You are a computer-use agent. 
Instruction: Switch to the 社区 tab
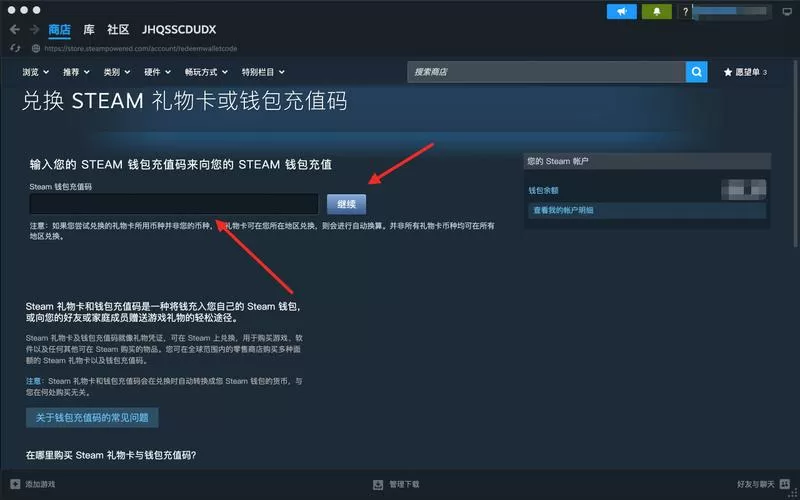[118, 30]
